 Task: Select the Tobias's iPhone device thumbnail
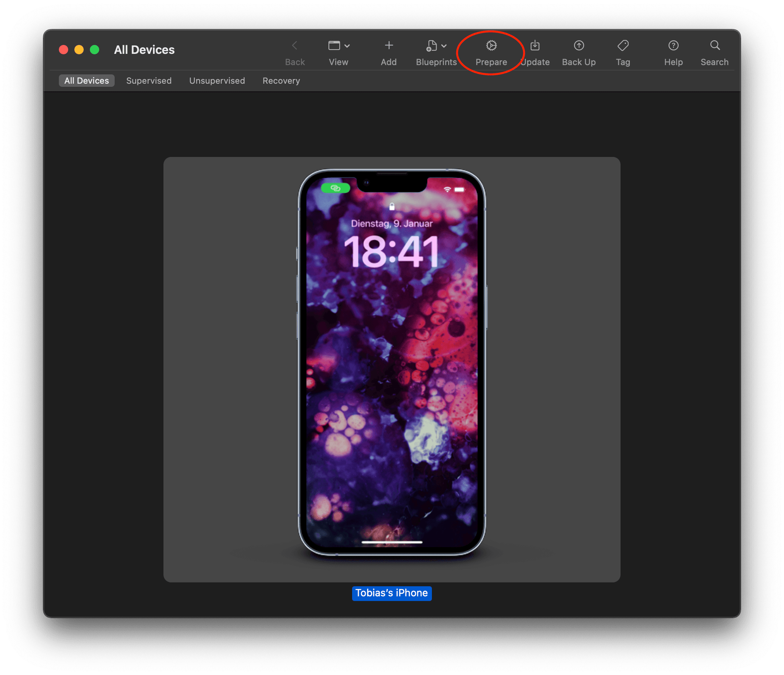pos(392,369)
